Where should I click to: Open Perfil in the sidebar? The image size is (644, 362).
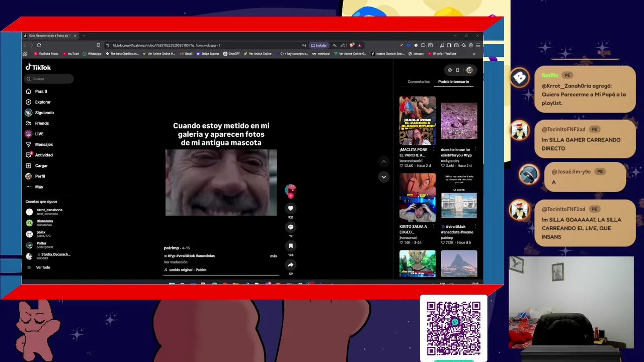(35, 176)
